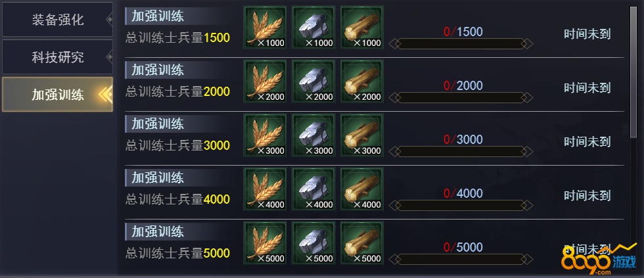Click the wood log icon labeled ×3000
The image size is (644, 278).
point(362,135)
